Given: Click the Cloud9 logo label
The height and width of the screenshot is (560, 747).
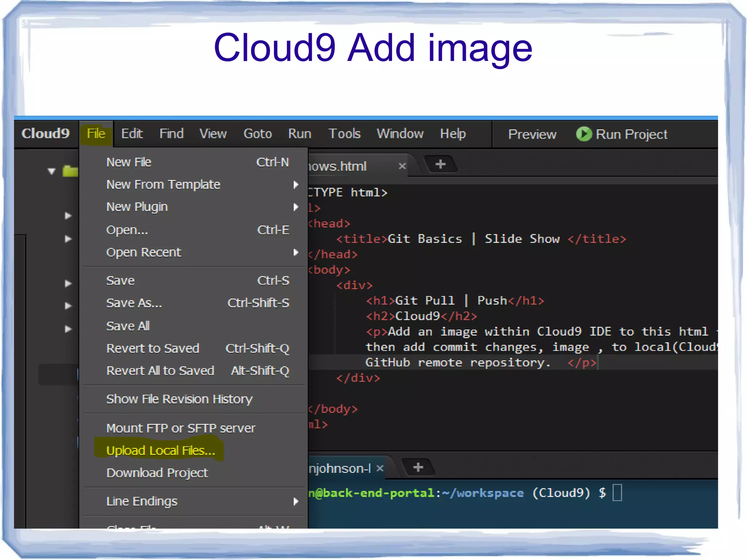Looking at the screenshot, I should [x=45, y=134].
